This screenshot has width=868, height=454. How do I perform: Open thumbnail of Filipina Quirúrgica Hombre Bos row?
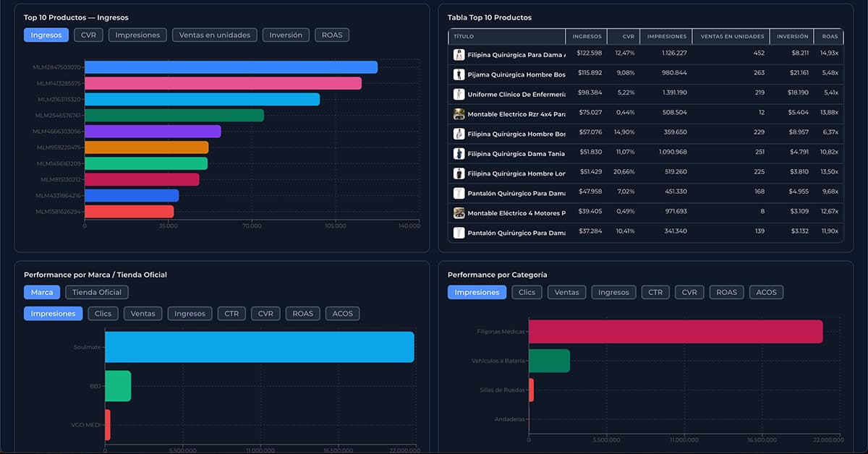point(459,134)
